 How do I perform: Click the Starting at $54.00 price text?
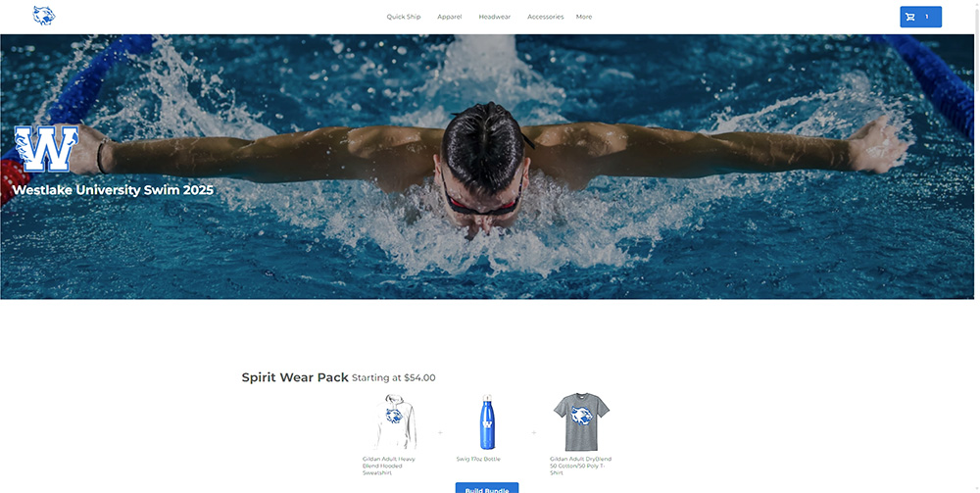coord(394,378)
